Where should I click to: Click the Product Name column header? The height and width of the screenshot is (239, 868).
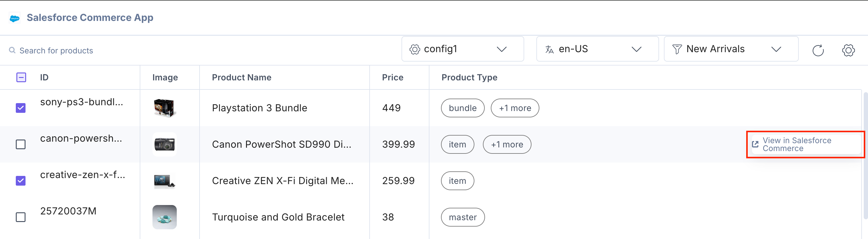[x=241, y=77]
